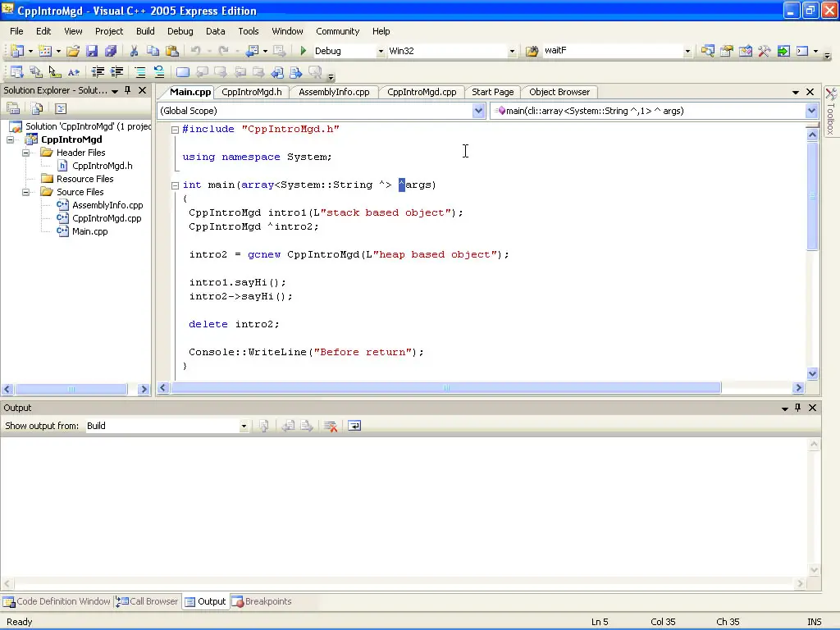Clear all output with red X icon
840x630 pixels.
click(x=331, y=426)
